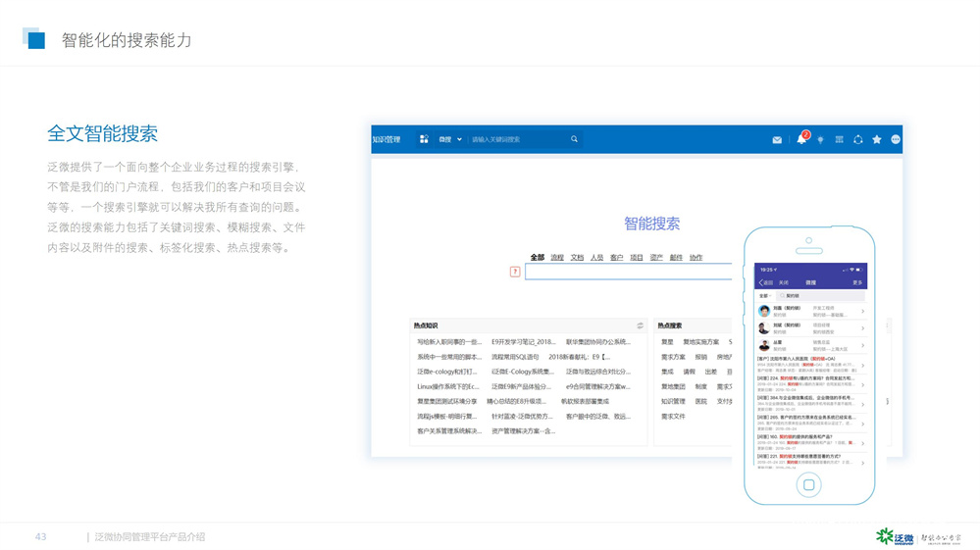Select the 文档 search category tab

(577, 257)
